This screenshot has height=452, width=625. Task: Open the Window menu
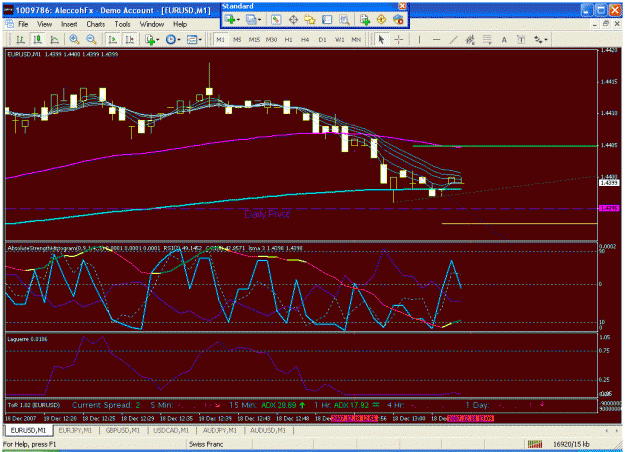152,24
